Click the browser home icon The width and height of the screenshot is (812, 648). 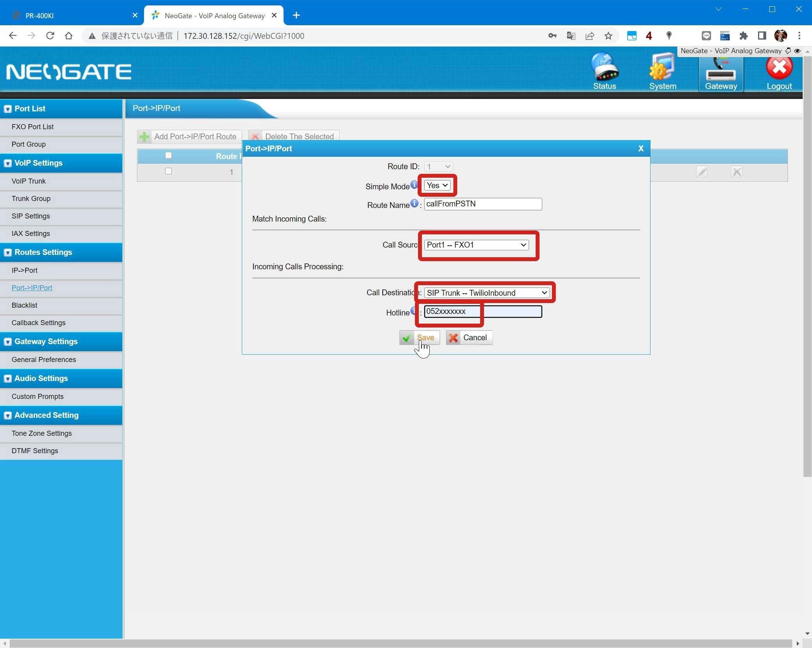69,36
